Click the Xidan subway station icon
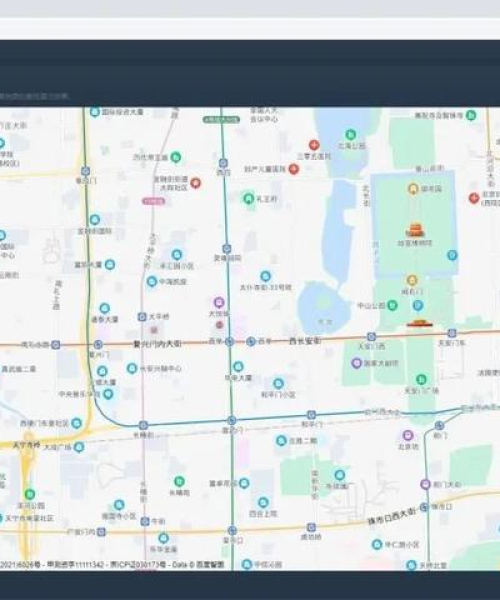The image size is (500, 600). [230, 341]
